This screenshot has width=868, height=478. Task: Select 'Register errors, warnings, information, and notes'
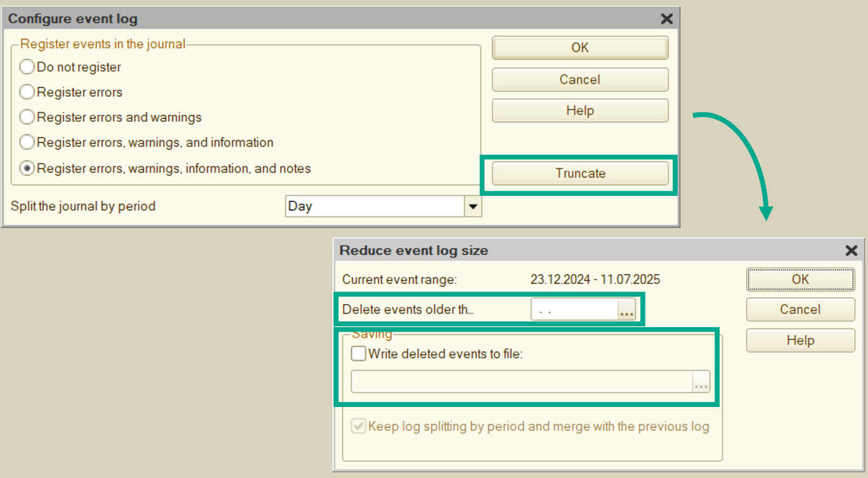point(27,169)
